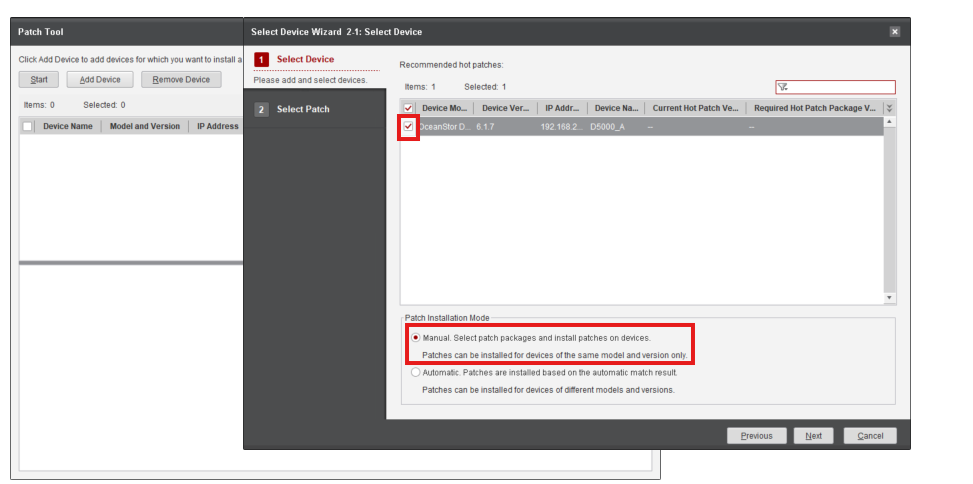Click the step 1 number badge
973x484 pixels.
click(262, 60)
